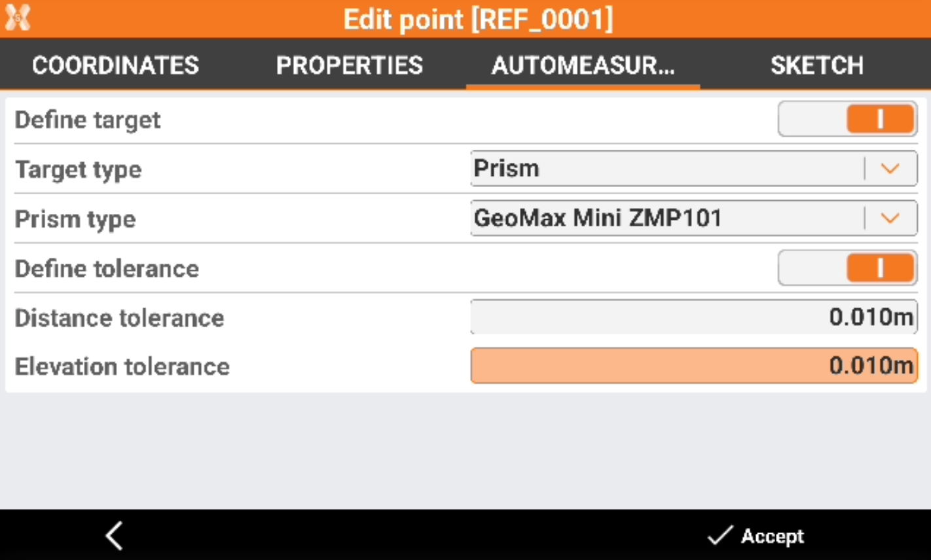Click the Define tolerance label
Viewport: 931px width, 560px height.
107,269
